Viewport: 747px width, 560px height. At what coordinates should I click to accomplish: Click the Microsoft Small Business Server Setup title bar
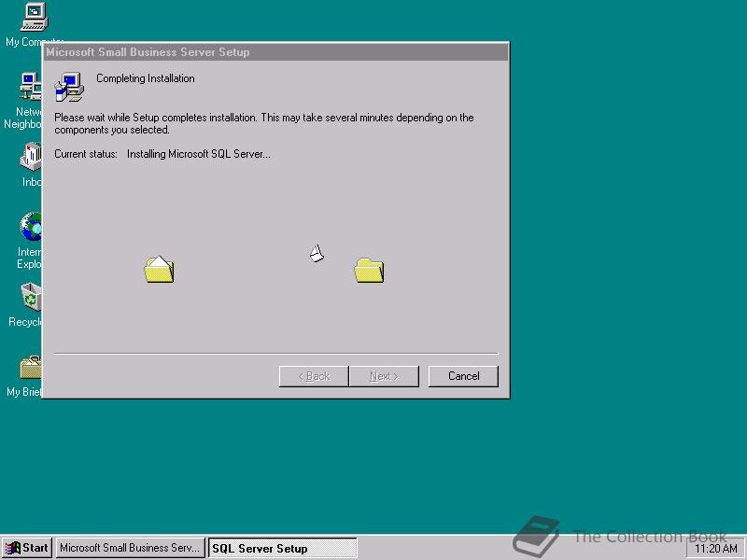click(275, 52)
